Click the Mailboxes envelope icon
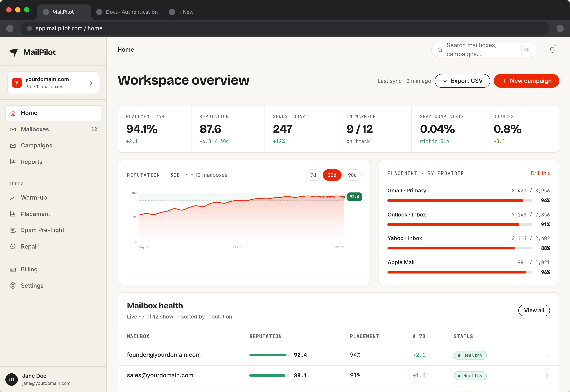 (x=13, y=129)
